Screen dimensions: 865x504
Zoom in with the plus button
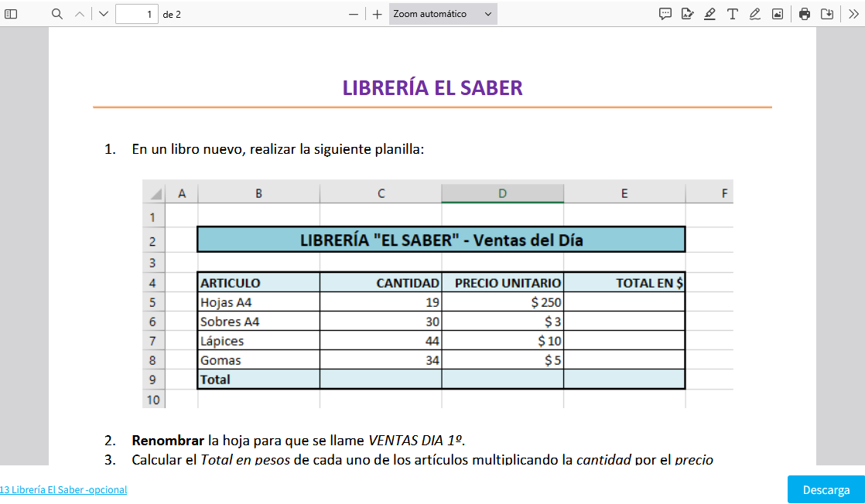[x=377, y=14]
